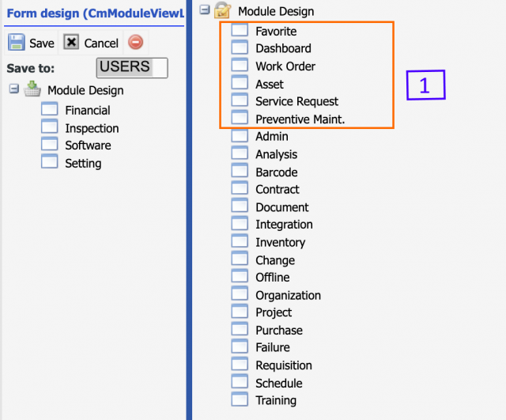Choose the Inventory module entry
This screenshot has width=506, height=420.
point(280,242)
